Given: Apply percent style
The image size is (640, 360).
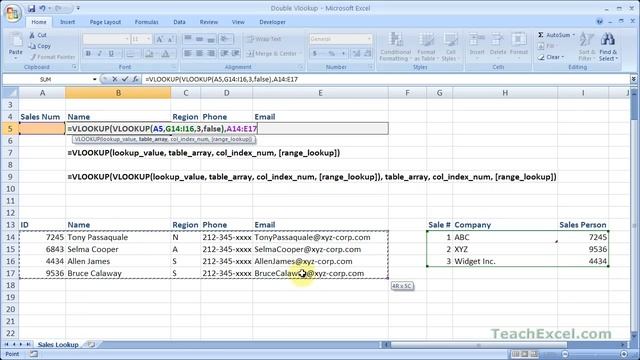Looking at the screenshot, I should point(331,53).
